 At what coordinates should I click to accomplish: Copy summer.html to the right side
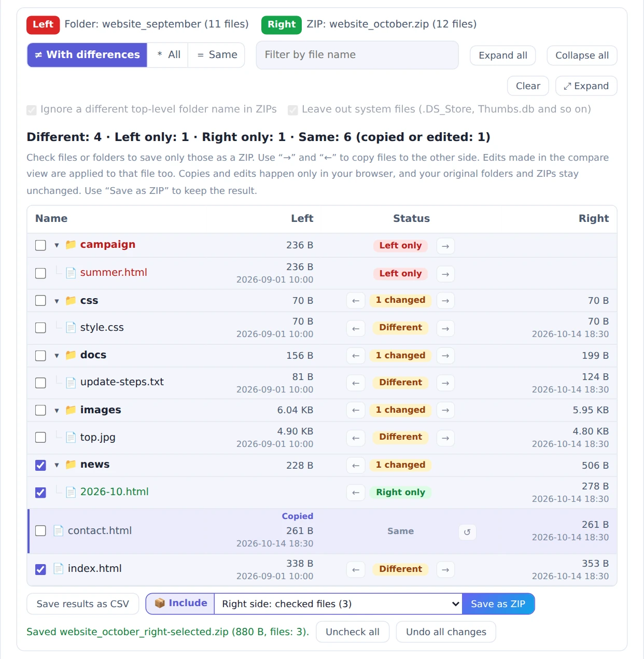click(x=445, y=274)
